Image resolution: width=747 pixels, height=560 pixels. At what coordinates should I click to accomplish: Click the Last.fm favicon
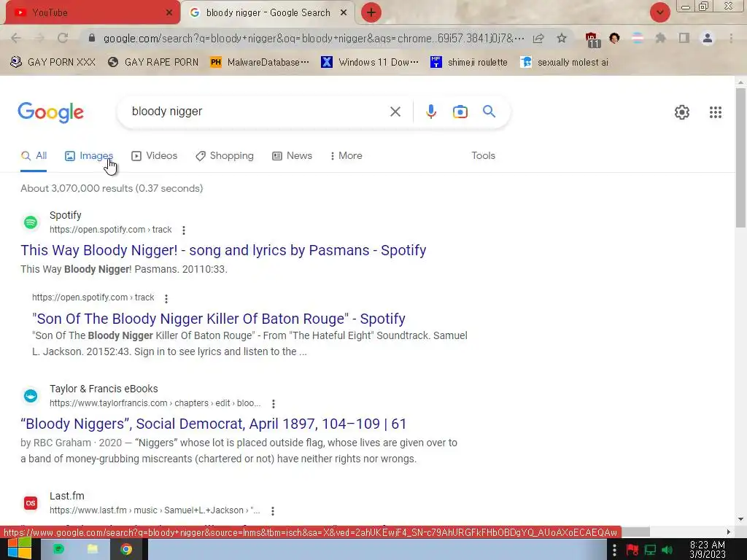[31, 503]
